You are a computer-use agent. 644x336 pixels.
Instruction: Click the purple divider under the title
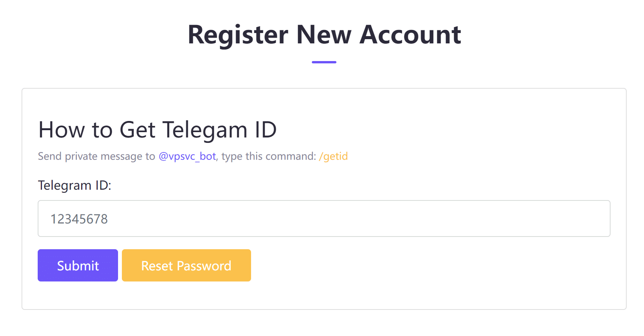(324, 62)
